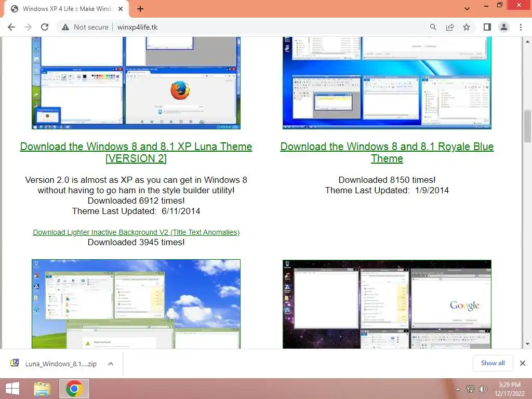Open the Royale Blue Theme download link
Image resolution: width=532 pixels, height=399 pixels.
(x=387, y=152)
